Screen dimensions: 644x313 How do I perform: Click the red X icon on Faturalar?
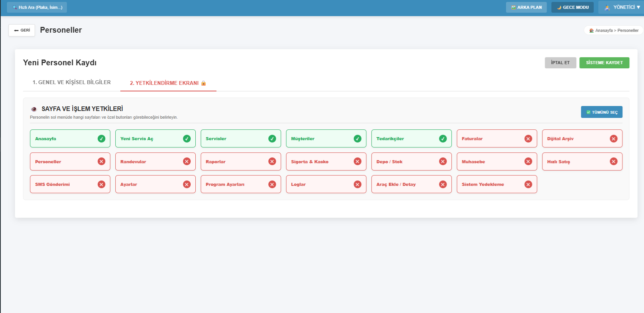(528, 139)
